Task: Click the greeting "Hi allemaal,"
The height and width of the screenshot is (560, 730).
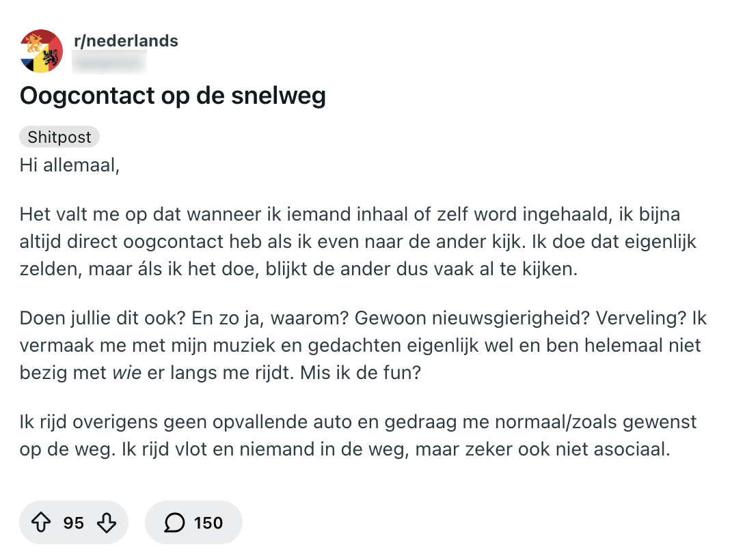Action: pos(70,165)
